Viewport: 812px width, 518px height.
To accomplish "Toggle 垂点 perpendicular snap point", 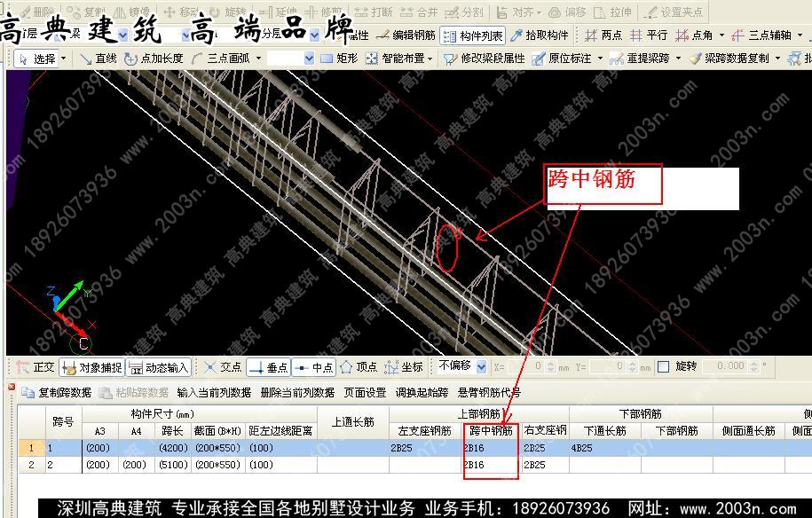I will [268, 367].
